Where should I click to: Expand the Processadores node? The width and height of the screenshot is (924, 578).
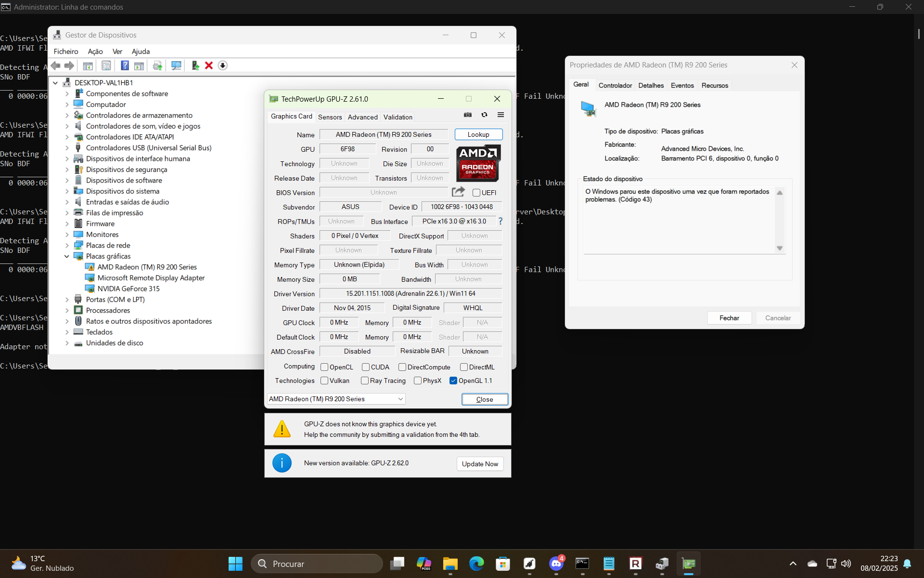[x=67, y=311]
